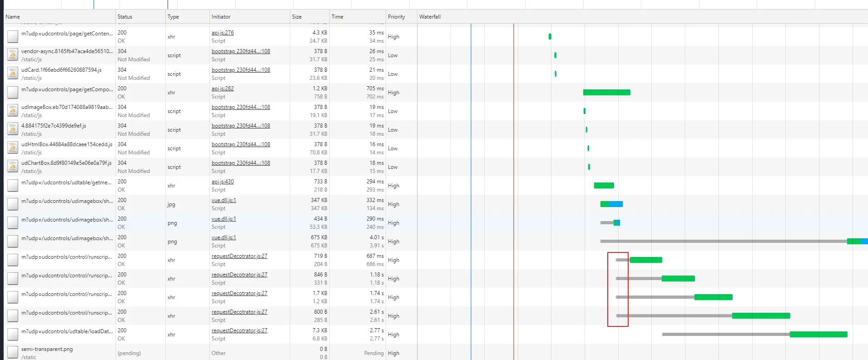Select the request name m?udp=udcontrols/page/getCompo...
Screen dimensions: 868x360
(x=67, y=89)
